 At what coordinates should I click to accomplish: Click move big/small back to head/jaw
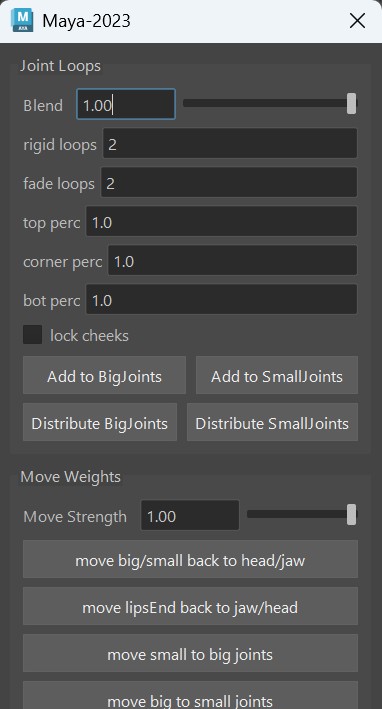point(190,559)
